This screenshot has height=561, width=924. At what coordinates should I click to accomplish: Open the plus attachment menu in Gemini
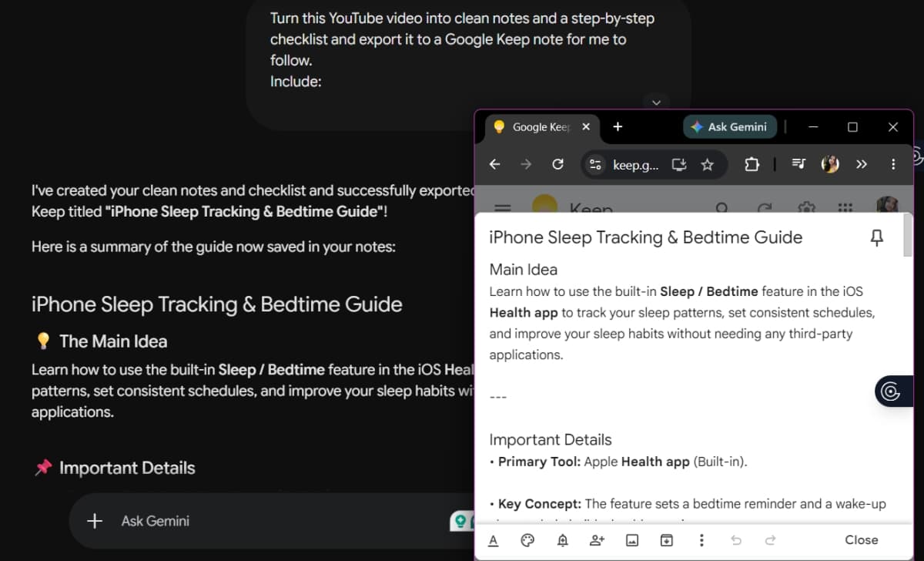tap(95, 521)
